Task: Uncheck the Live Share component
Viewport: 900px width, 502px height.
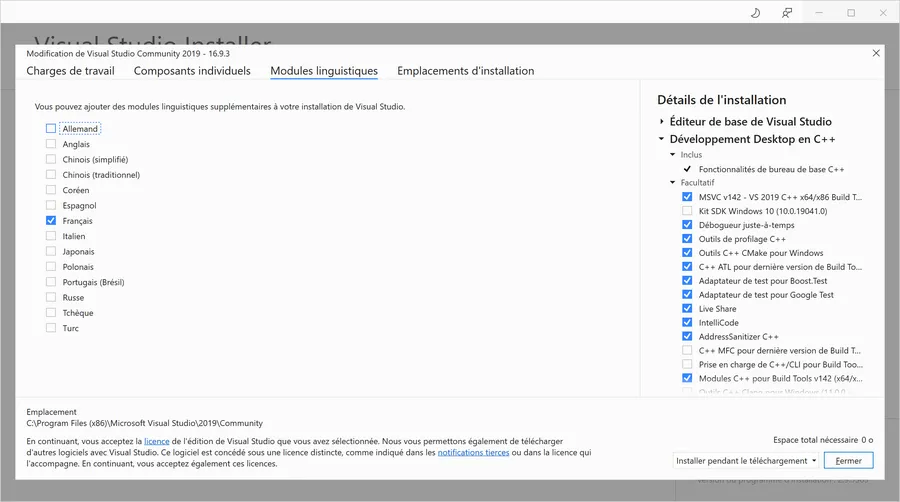Action: tap(687, 309)
